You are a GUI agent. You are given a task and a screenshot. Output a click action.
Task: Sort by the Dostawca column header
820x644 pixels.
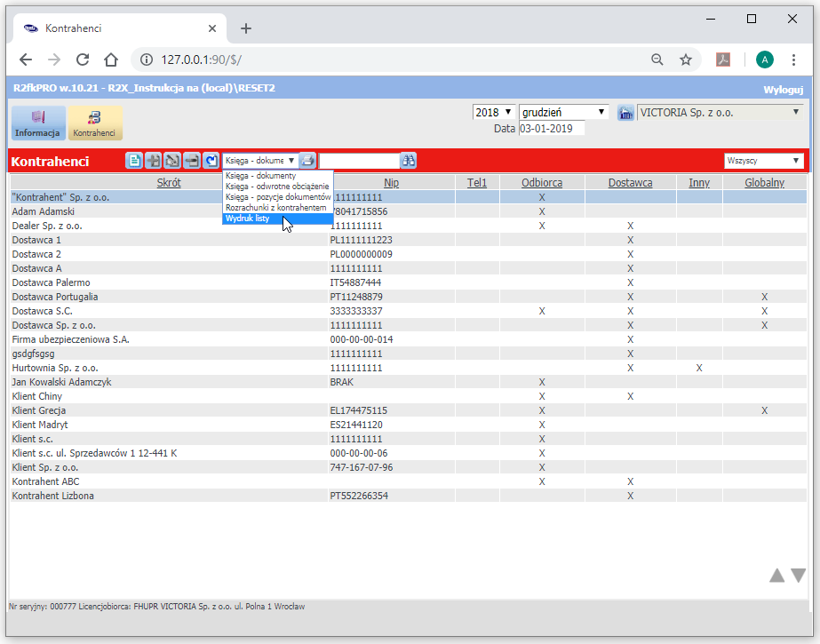click(630, 182)
